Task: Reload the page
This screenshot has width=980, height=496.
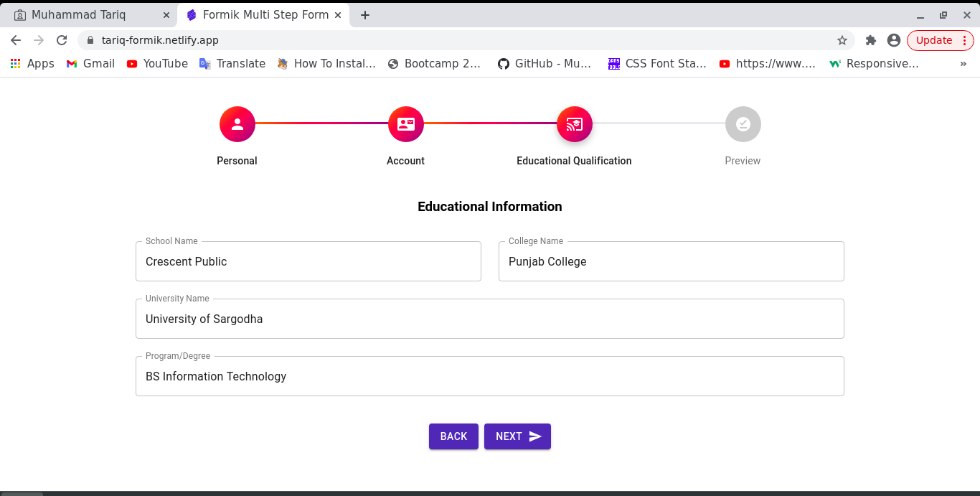Action: coord(62,40)
